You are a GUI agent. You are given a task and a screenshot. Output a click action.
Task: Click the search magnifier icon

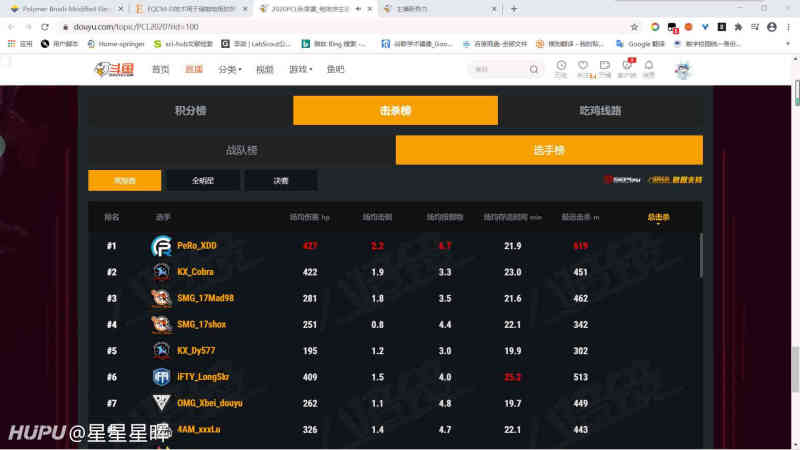click(534, 69)
